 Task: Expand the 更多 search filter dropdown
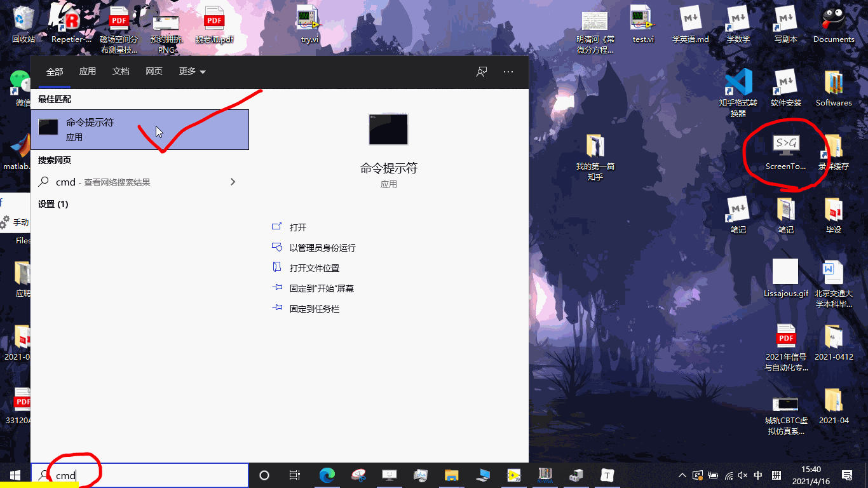(x=191, y=71)
